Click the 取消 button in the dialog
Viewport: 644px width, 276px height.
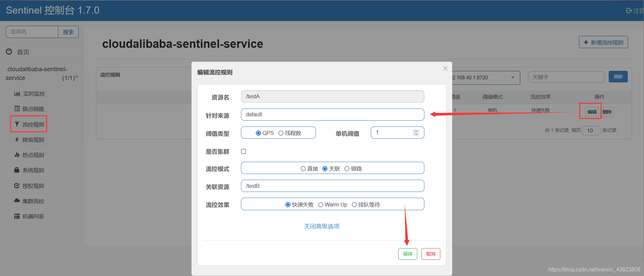(431, 254)
